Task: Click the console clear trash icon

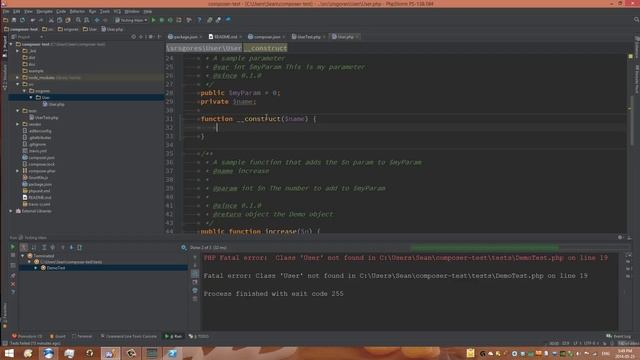Action: [195, 299]
